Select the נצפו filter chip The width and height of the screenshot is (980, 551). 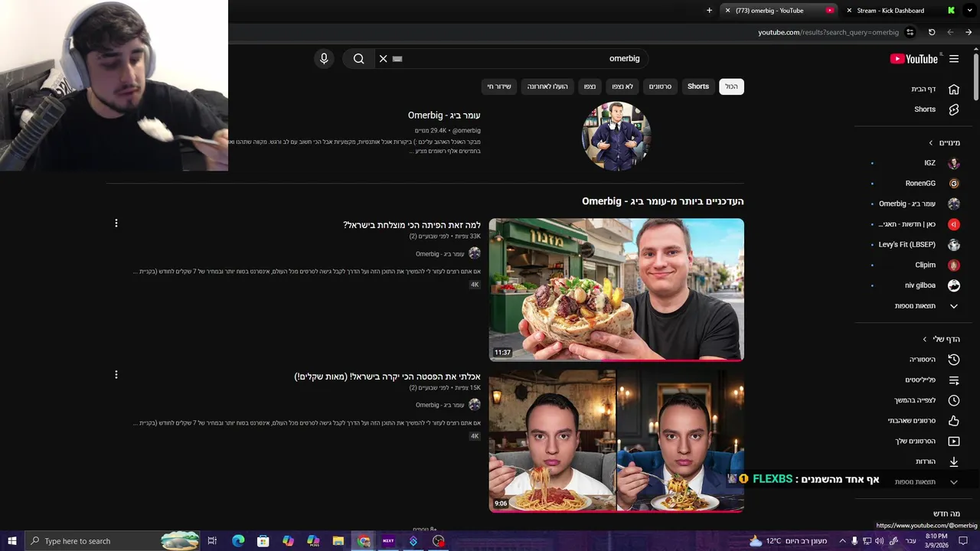(x=590, y=86)
